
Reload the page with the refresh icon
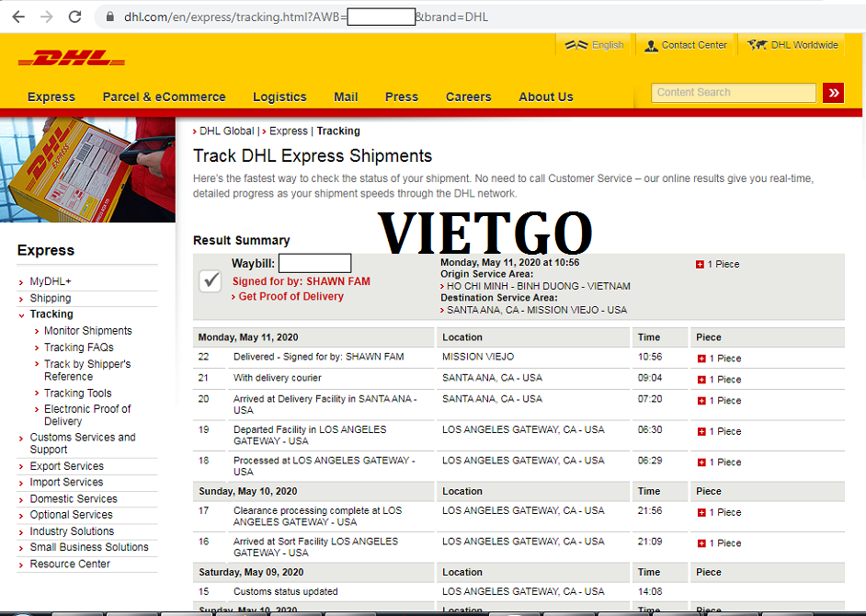(x=75, y=17)
